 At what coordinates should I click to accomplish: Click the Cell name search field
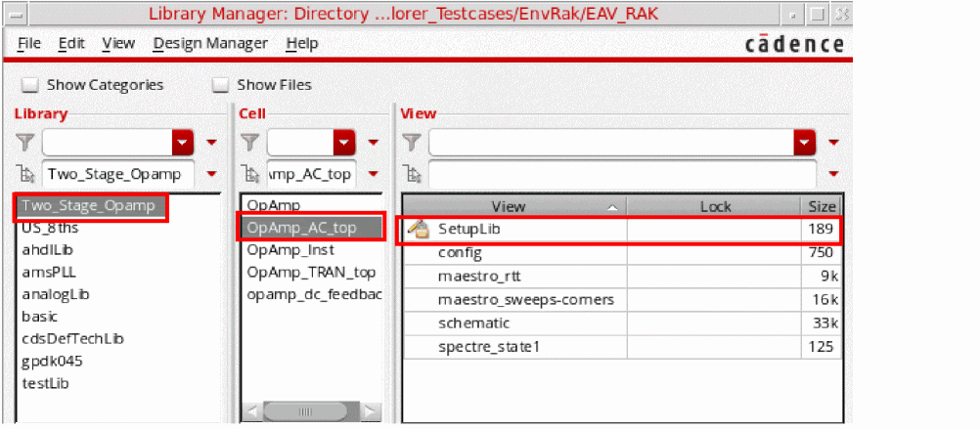point(311,174)
